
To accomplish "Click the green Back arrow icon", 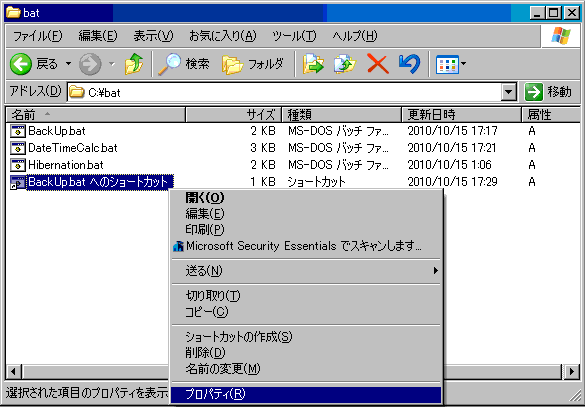I will coord(21,64).
